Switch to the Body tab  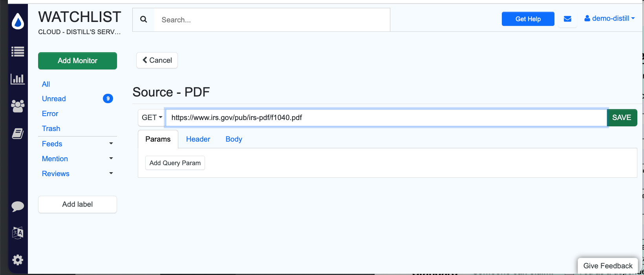pos(234,139)
